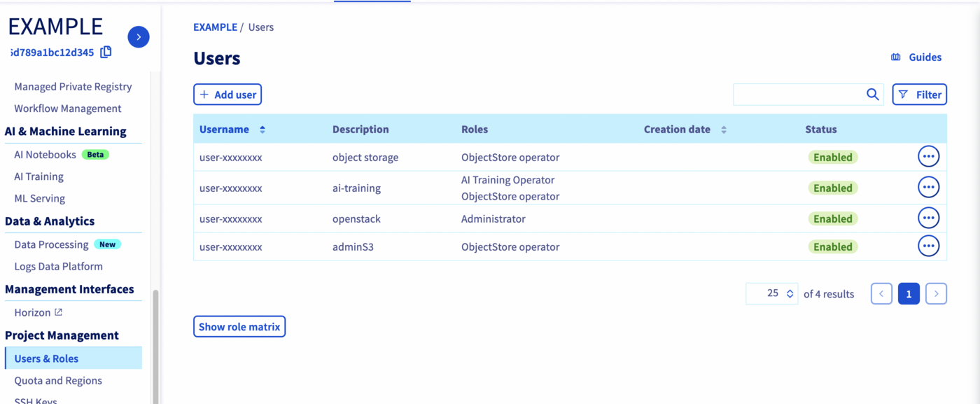The height and width of the screenshot is (404, 980).
Task: Open the actions menu for the adminS3 user
Action: click(x=928, y=246)
